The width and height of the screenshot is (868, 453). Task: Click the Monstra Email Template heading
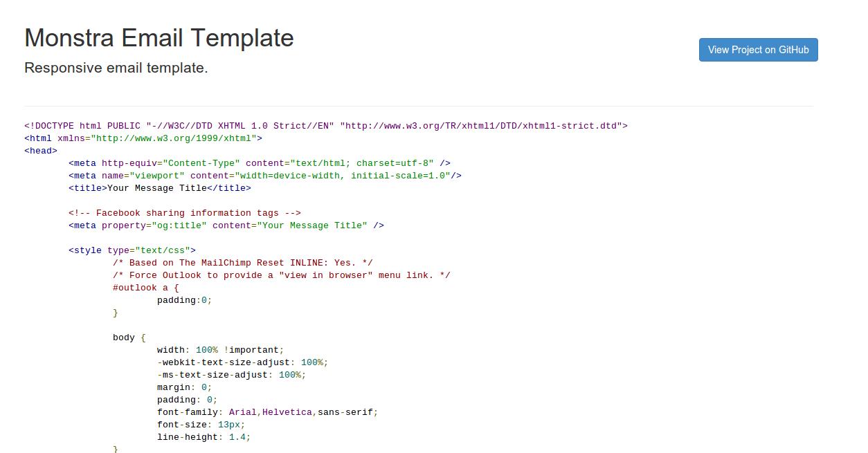(159, 37)
